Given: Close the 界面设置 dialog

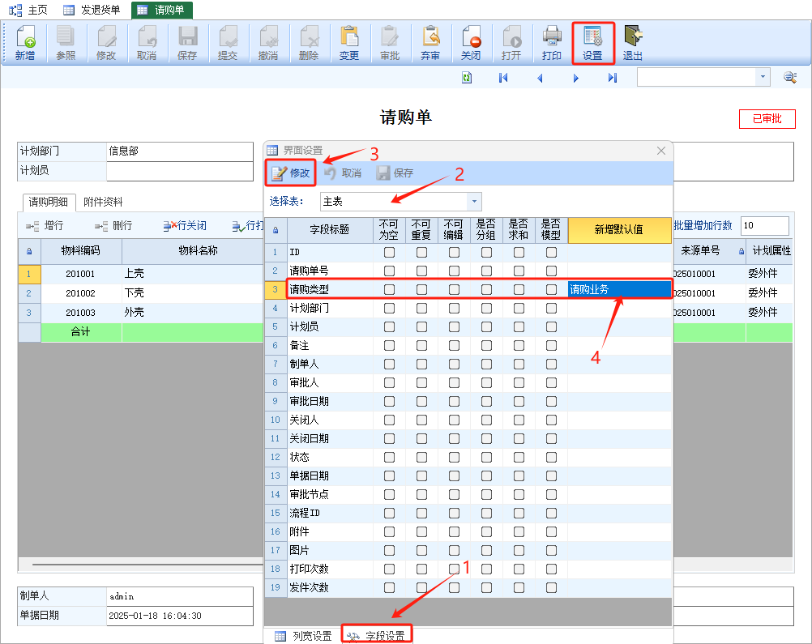Looking at the screenshot, I should (661, 151).
